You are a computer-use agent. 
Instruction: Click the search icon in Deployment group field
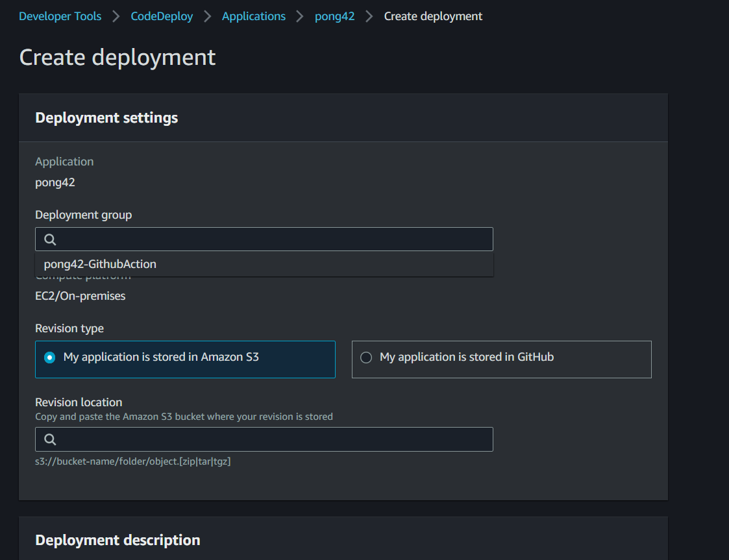[50, 239]
